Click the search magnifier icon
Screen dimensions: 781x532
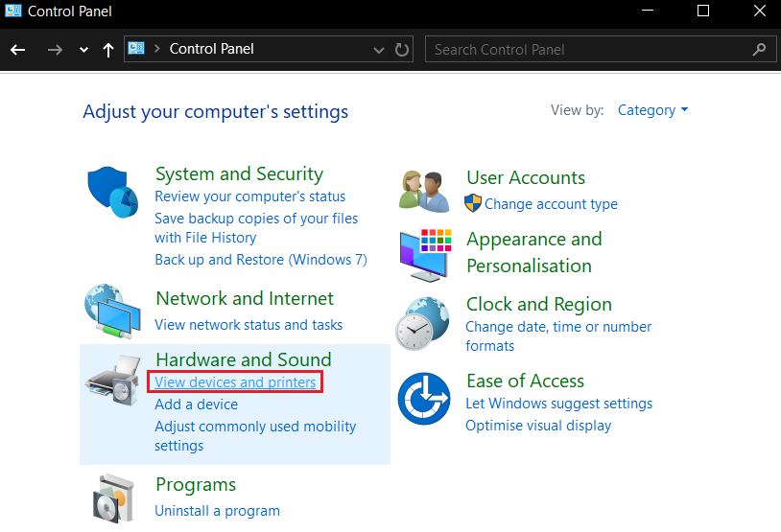759,49
